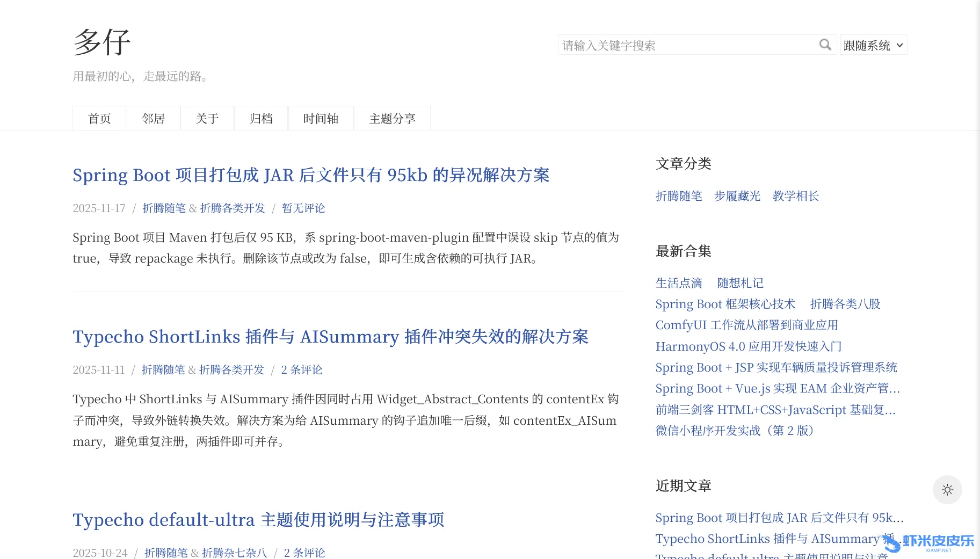980x559 pixels.
Task: Open the 跟随系统 theme dropdown
Action: point(873,46)
